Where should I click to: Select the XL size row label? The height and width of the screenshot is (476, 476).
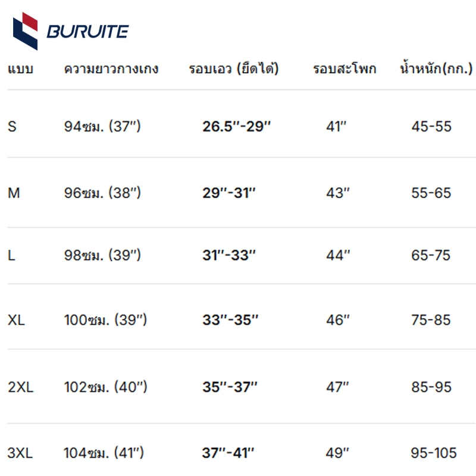tap(17, 320)
